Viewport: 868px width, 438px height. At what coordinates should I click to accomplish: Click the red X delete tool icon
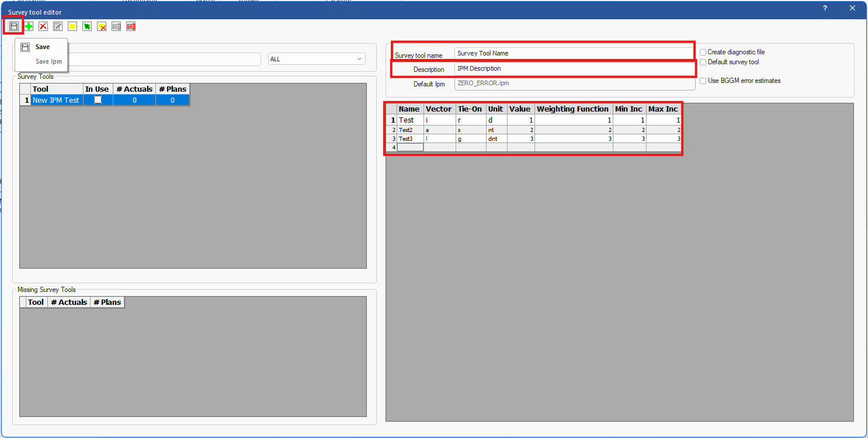coord(43,26)
